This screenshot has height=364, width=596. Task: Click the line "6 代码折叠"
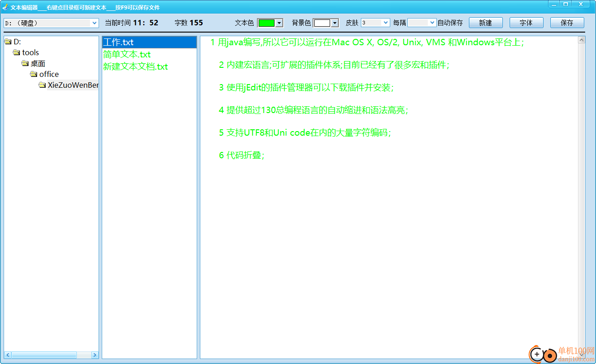coord(241,155)
